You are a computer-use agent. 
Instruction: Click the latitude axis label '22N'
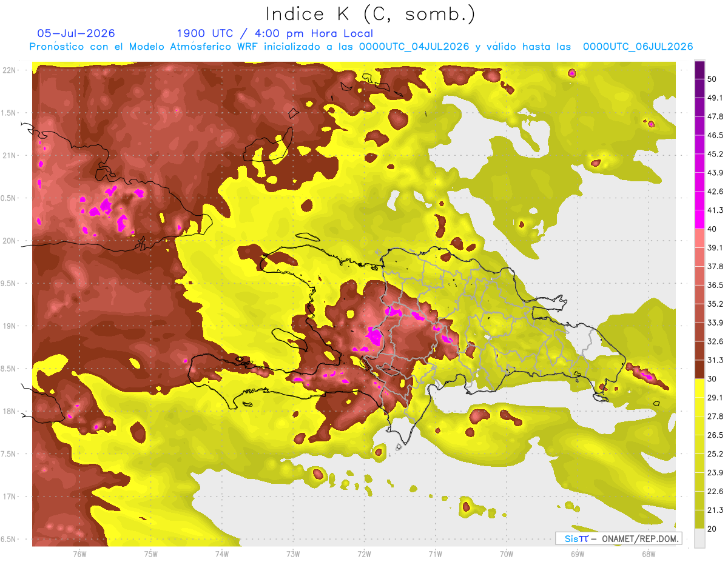click(x=10, y=70)
